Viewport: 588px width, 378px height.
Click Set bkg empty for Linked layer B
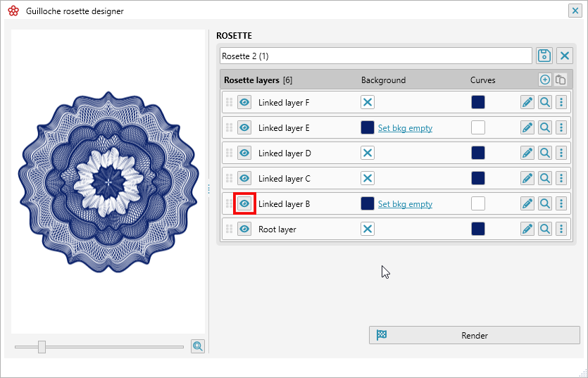405,204
